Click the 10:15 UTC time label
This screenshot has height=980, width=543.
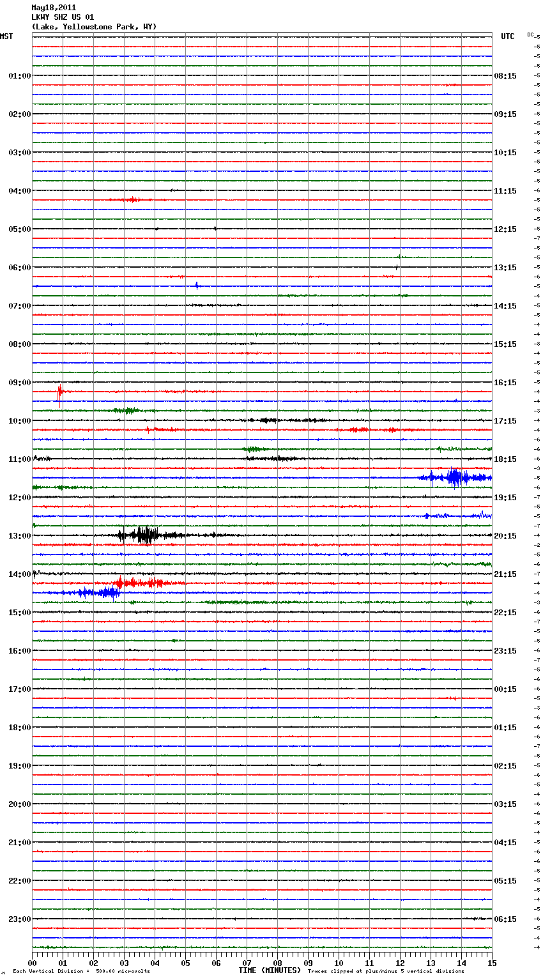[x=505, y=153]
